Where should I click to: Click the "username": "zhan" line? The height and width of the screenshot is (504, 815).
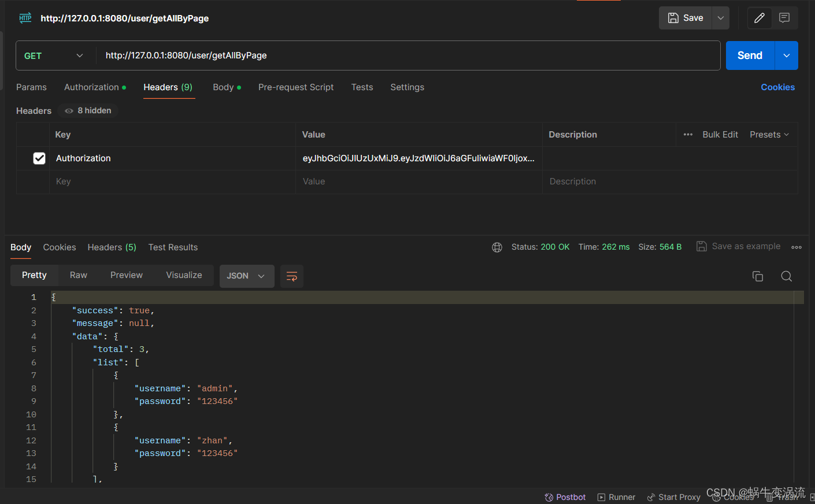pos(183,440)
